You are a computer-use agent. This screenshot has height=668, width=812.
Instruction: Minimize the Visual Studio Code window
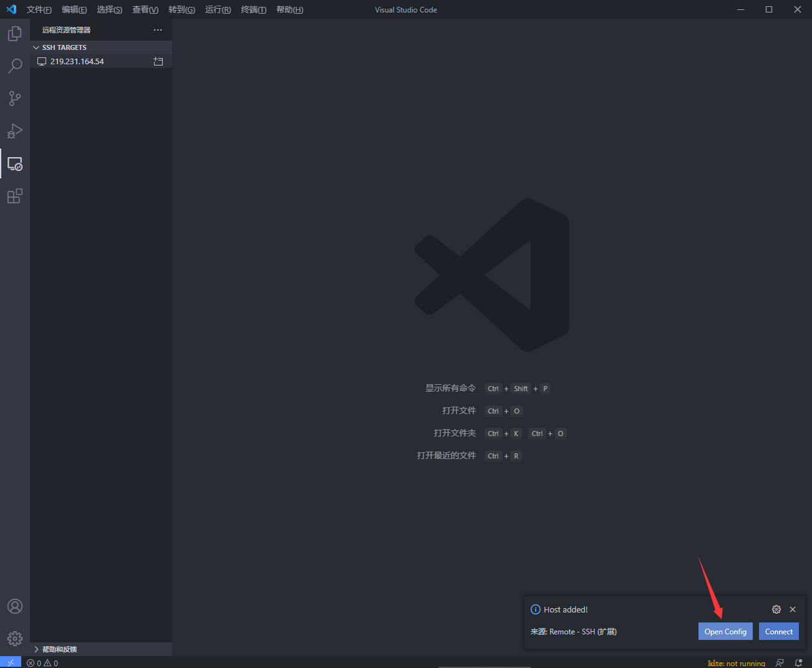[740, 9]
